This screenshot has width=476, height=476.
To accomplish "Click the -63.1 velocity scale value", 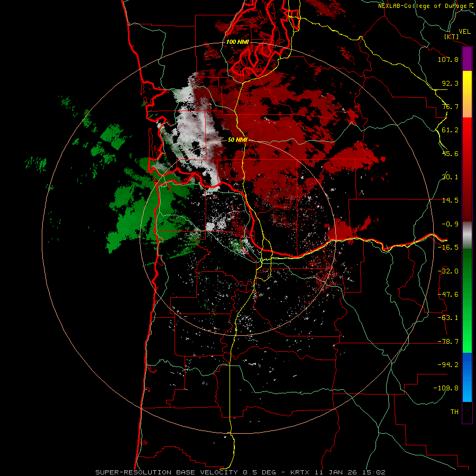I will pyautogui.click(x=448, y=318).
